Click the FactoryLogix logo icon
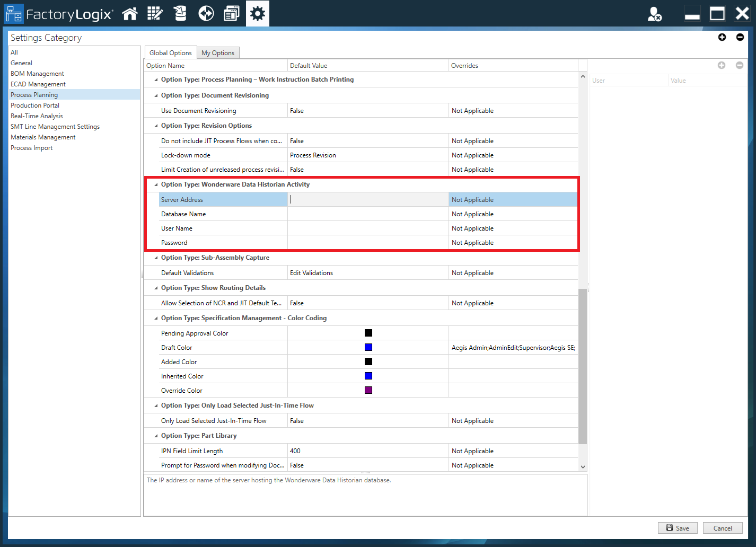This screenshot has width=756, height=547. click(14, 14)
